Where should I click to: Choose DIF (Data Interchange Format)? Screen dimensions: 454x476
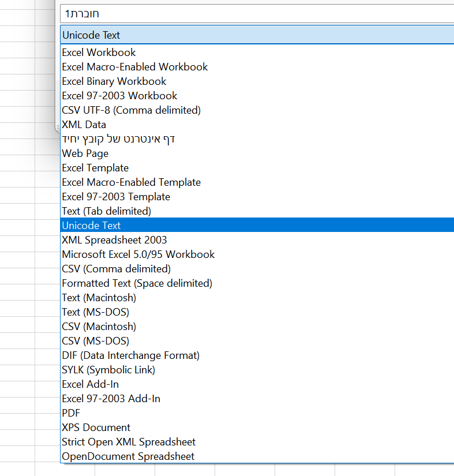[257, 355]
